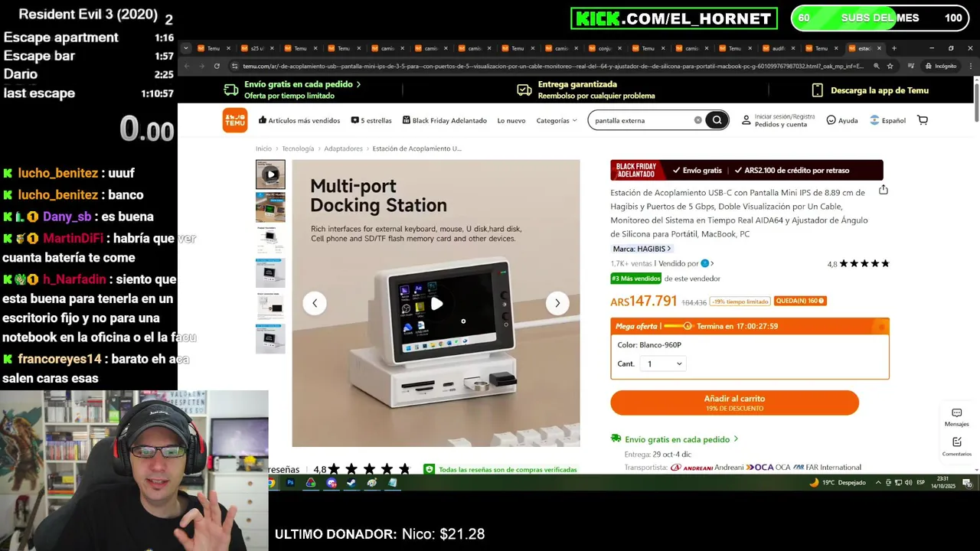Click the site info icon in address bar
Screen dimensions: 980x551
[235, 66]
